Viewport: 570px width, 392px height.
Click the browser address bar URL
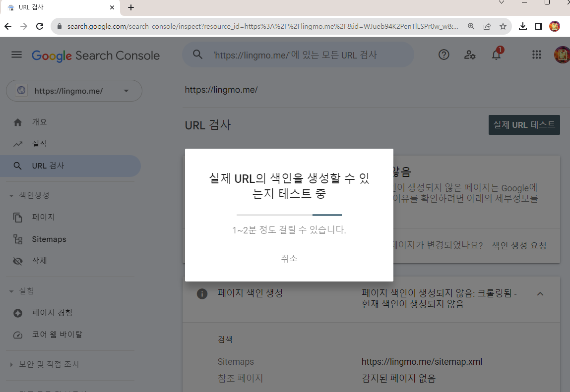point(262,26)
